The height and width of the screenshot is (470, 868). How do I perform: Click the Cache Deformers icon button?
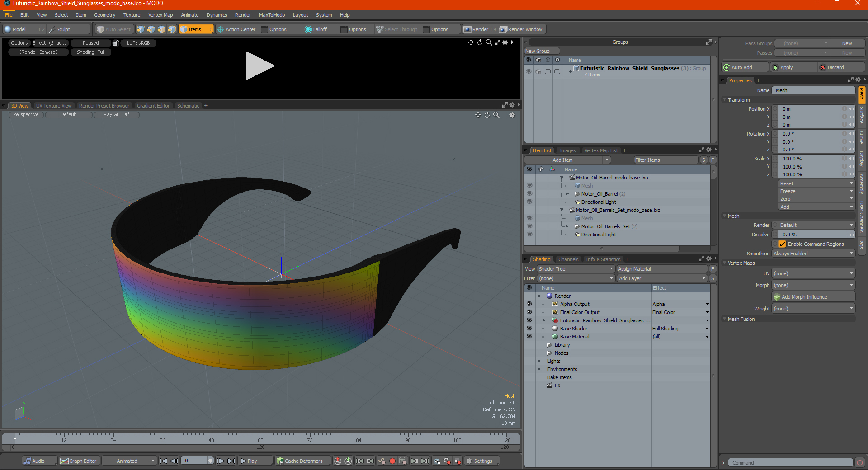pos(280,461)
